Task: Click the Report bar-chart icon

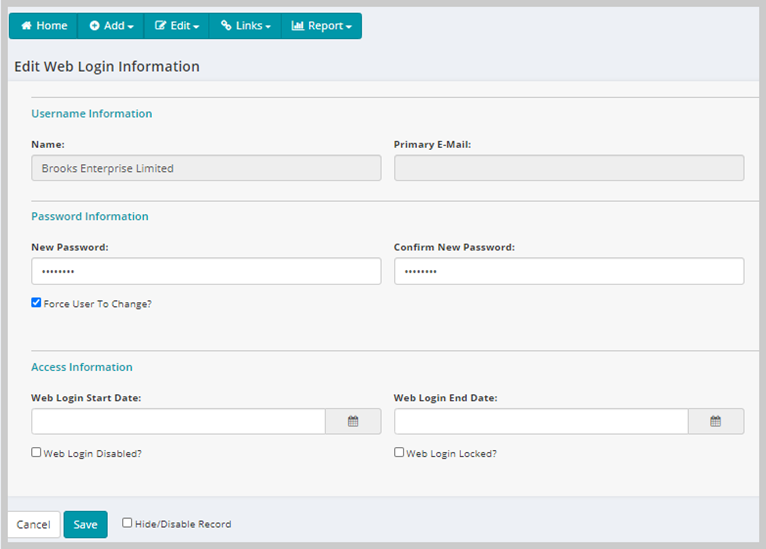Action: (x=298, y=26)
